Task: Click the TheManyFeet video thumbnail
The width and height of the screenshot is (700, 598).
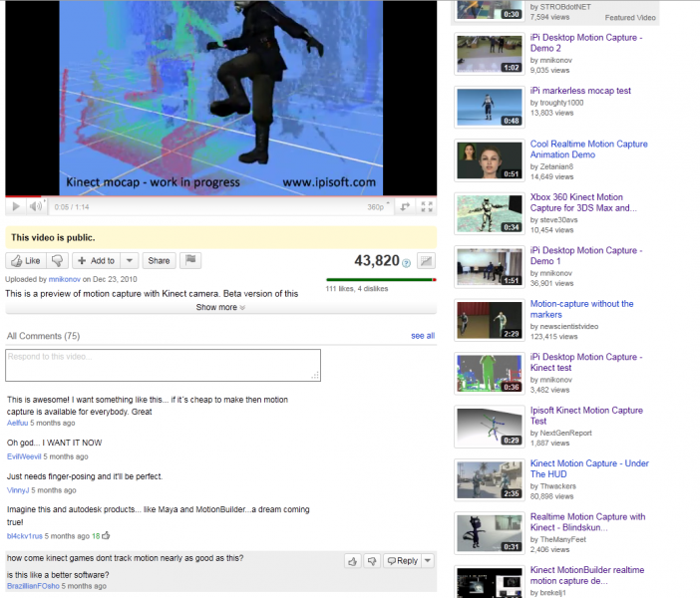Action: tap(490, 533)
